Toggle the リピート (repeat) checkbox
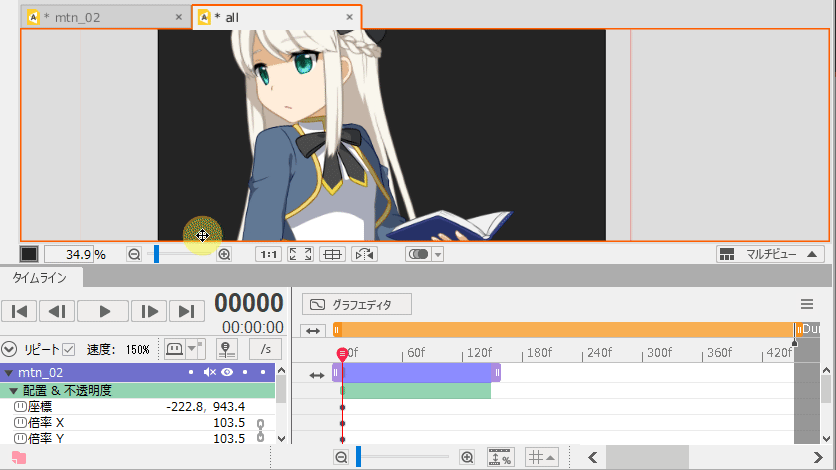This screenshot has height=470, width=836. point(69,349)
